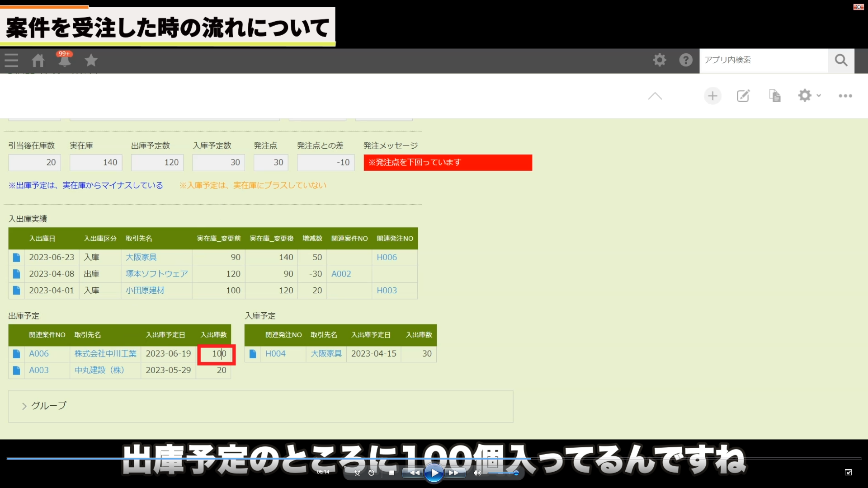Open the hamburger menu in the header
The height and width of the screenshot is (488, 868).
12,60
